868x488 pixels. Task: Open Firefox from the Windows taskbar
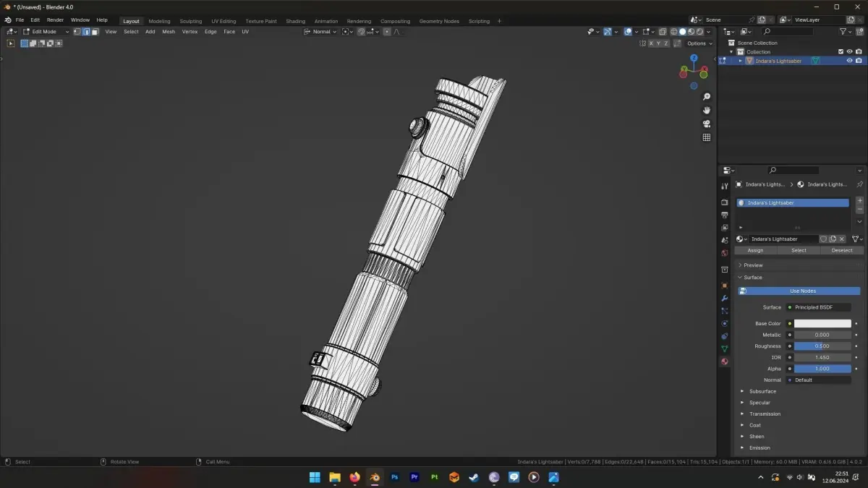[354, 477]
